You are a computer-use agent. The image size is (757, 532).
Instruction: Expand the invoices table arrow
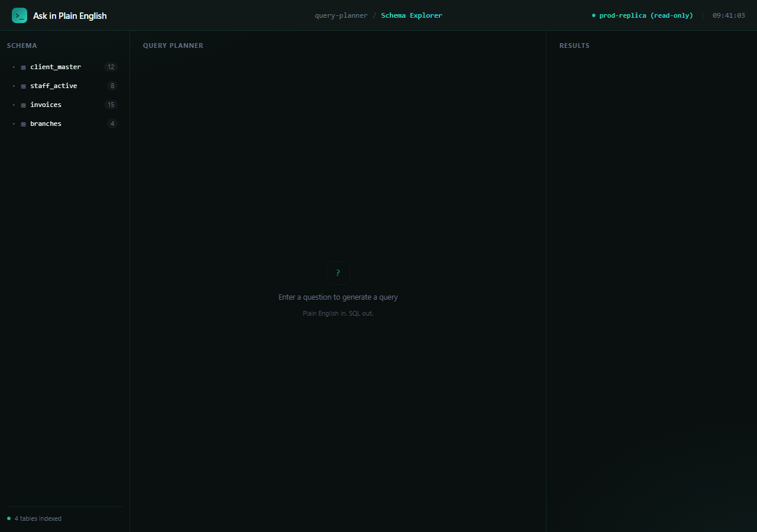tap(14, 105)
